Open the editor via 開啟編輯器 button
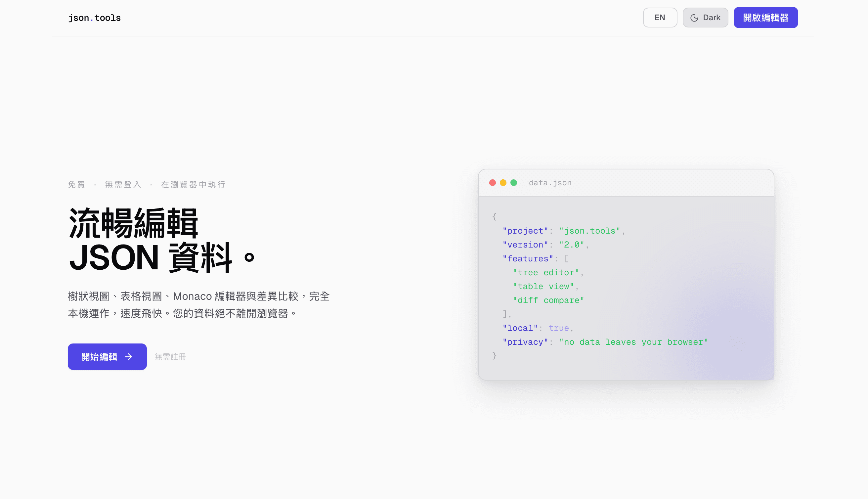This screenshot has width=868, height=499. tap(765, 18)
